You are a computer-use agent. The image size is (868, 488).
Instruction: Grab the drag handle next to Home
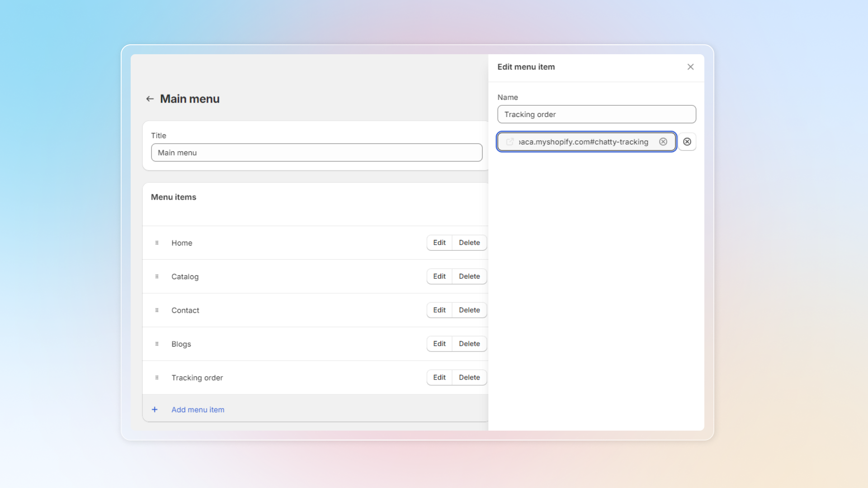click(x=157, y=243)
